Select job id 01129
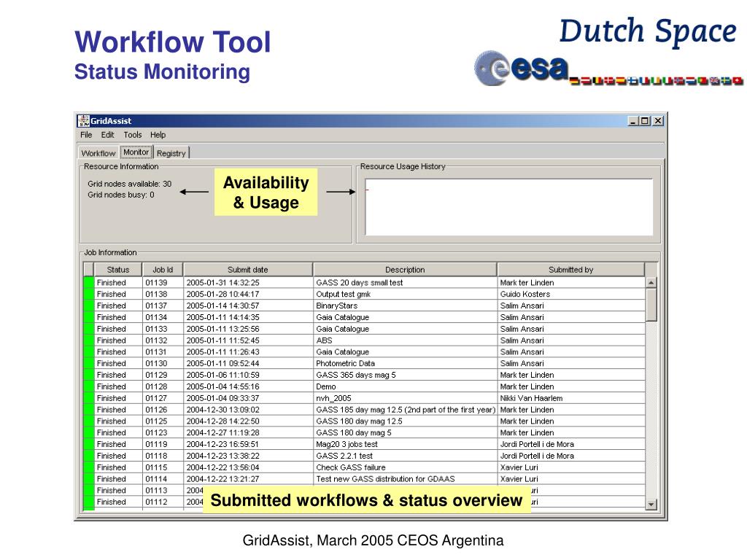The height and width of the screenshot is (560, 747). pos(163,375)
